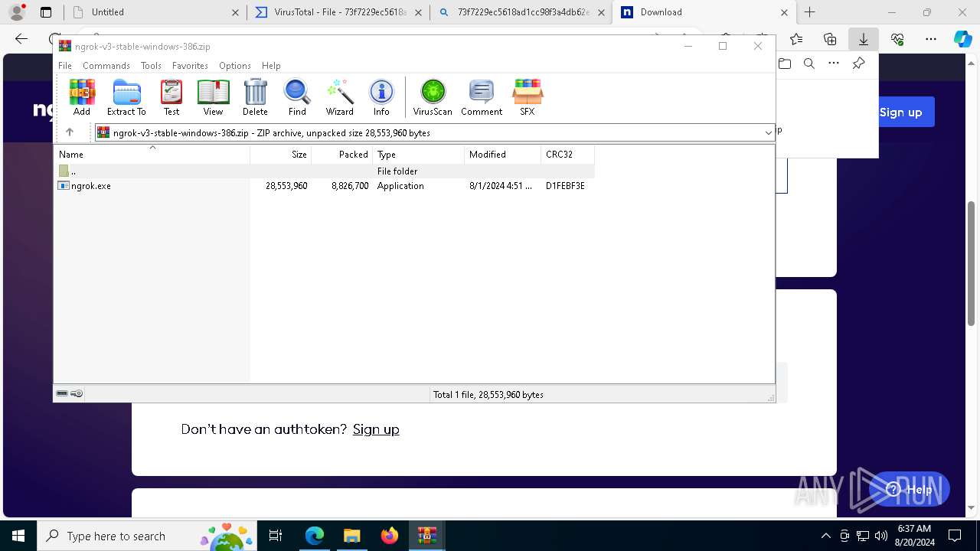Switch to the 73f7229ec5618ad1 search tab
This screenshot has width=980, height=551.
pos(521,12)
